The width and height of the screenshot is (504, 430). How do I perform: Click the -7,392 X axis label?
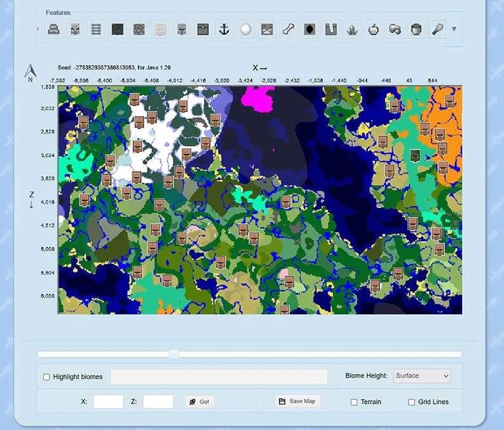click(58, 80)
